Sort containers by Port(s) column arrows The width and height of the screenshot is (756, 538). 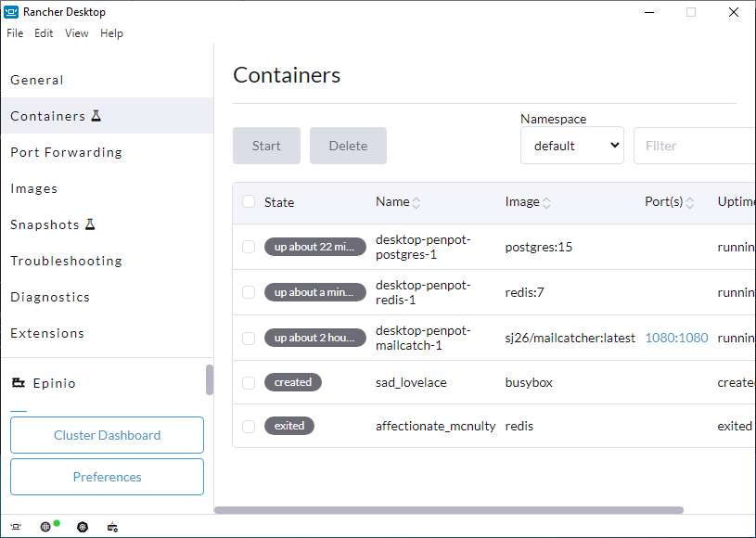[x=690, y=203]
